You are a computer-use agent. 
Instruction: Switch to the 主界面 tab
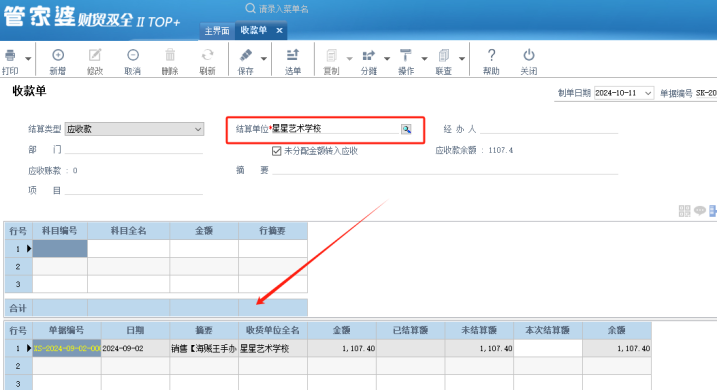217,31
